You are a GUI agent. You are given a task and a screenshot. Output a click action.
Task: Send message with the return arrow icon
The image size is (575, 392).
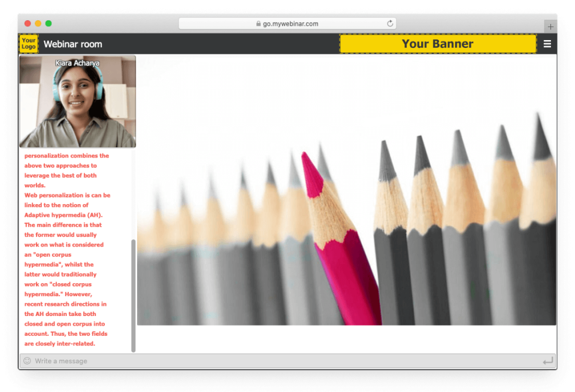(548, 361)
